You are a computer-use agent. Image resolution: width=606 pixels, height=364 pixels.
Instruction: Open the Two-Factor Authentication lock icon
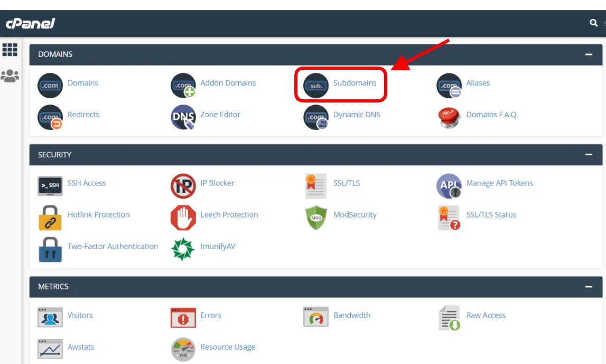[50, 249]
